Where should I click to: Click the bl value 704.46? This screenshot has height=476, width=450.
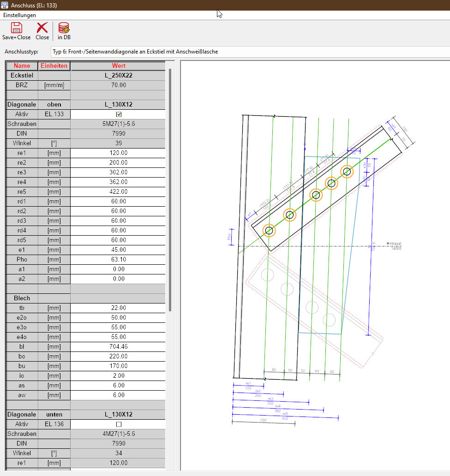[119, 347]
